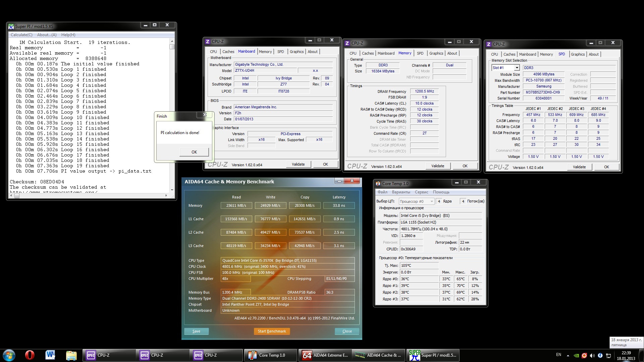Click the Super PI title bar icon
Image resolution: width=644 pixels, height=362 pixels.
[11, 26]
